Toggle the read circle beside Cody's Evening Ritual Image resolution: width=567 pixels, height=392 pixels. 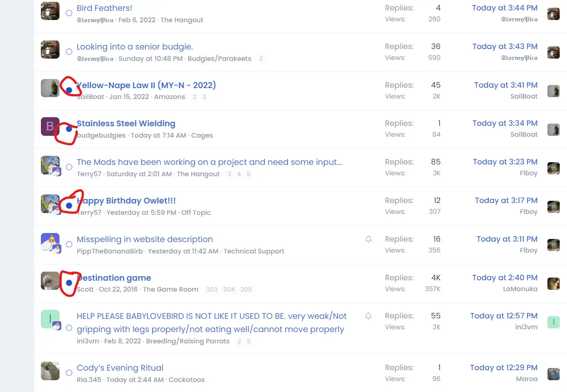69,373
